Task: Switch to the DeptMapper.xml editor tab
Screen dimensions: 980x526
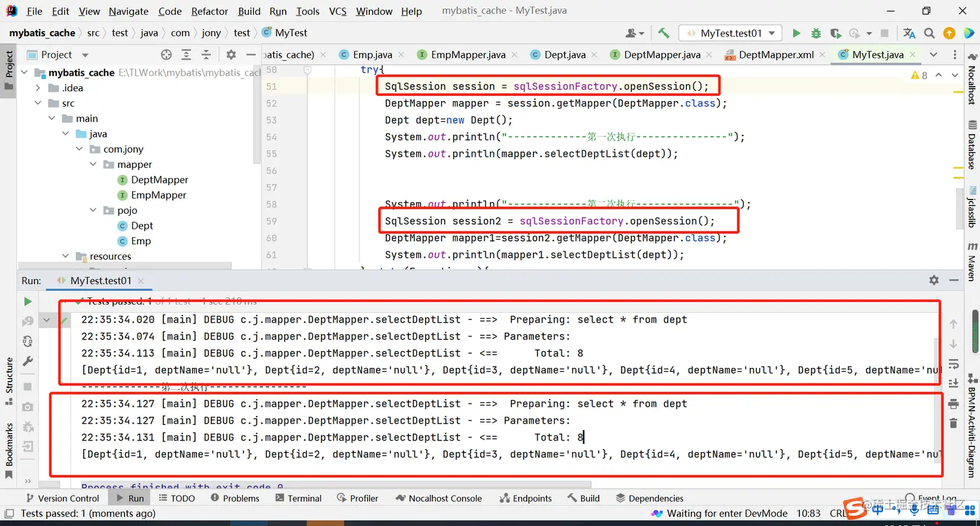Action: (x=776, y=55)
